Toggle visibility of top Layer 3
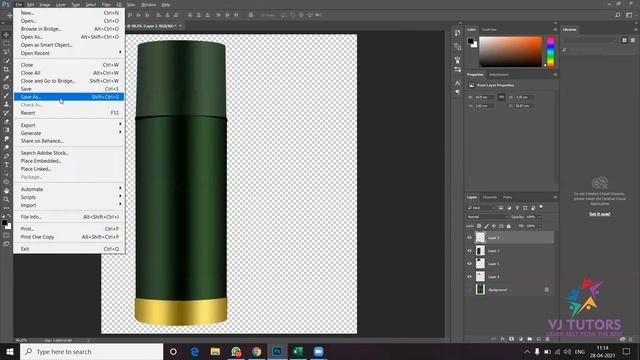 (469, 238)
